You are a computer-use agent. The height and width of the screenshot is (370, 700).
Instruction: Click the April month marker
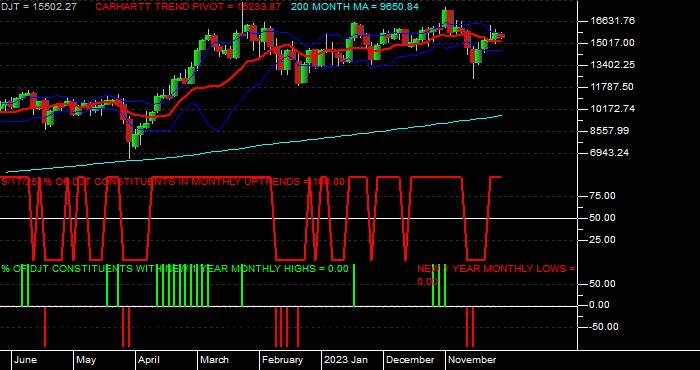[149, 360]
